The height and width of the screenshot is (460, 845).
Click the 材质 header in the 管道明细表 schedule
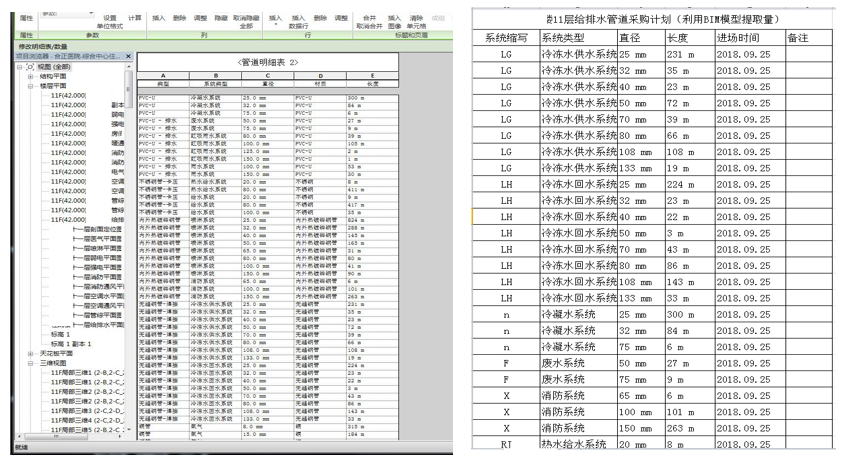click(x=320, y=83)
